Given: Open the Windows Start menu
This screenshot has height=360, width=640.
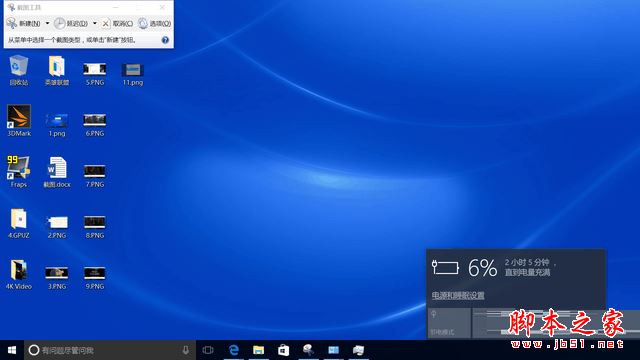Looking at the screenshot, I should [x=12, y=350].
